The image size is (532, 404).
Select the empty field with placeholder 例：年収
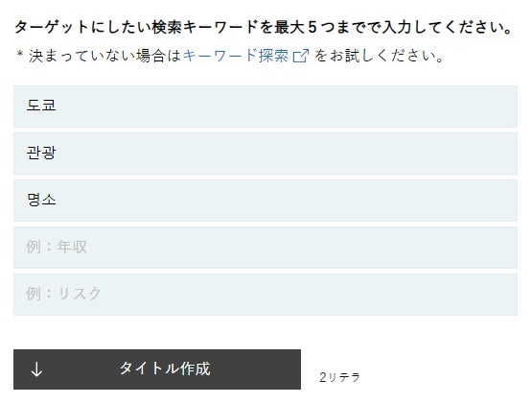[x=266, y=248]
